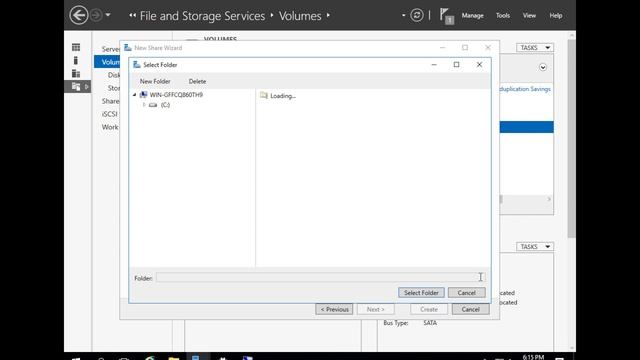The image size is (640, 360).
Task: Collapse the WIN-GFFCQ860TH9 tree node arrow
Action: (x=134, y=95)
